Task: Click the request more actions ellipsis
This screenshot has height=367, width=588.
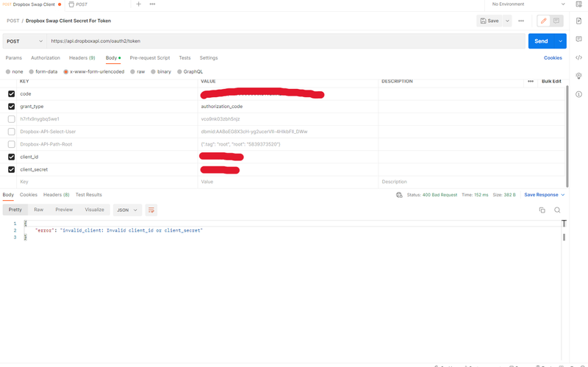Action: (521, 21)
